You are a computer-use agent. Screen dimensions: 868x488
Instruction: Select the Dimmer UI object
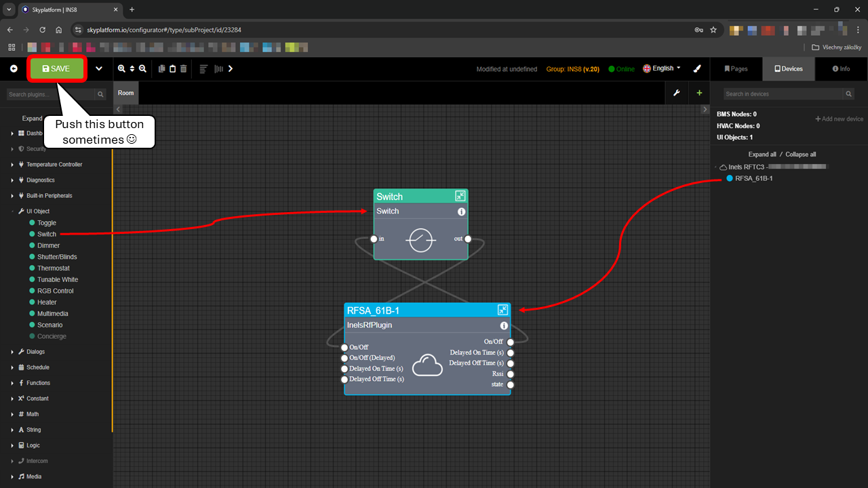coord(48,245)
